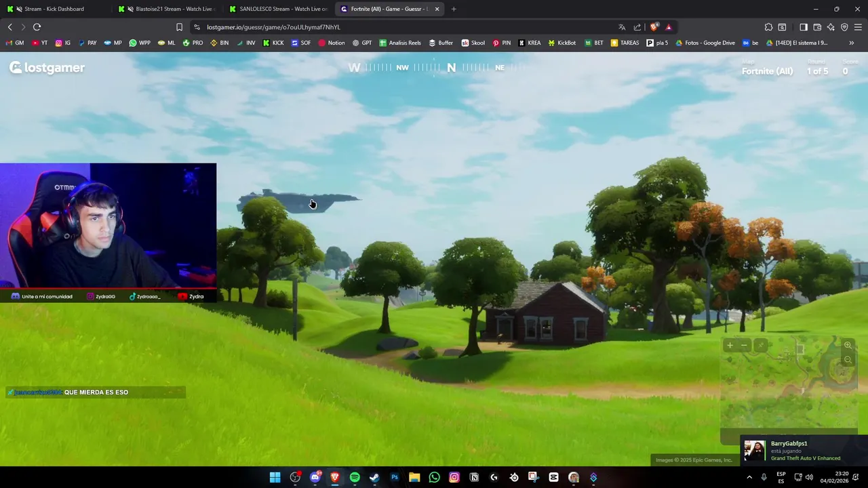Open the volume control in system tray
The image size is (868, 488).
[x=809, y=477]
